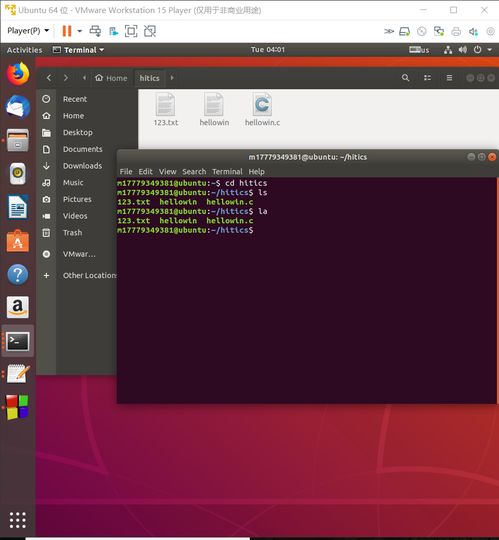The height and width of the screenshot is (540, 499).
Task: Toggle the VMware sound device icon
Action: tap(473, 32)
